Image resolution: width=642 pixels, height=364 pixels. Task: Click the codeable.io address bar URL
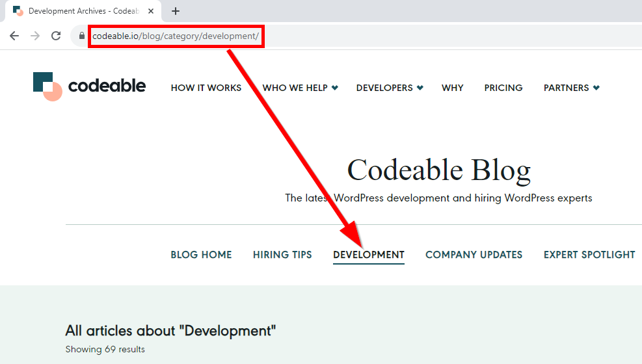tap(176, 36)
